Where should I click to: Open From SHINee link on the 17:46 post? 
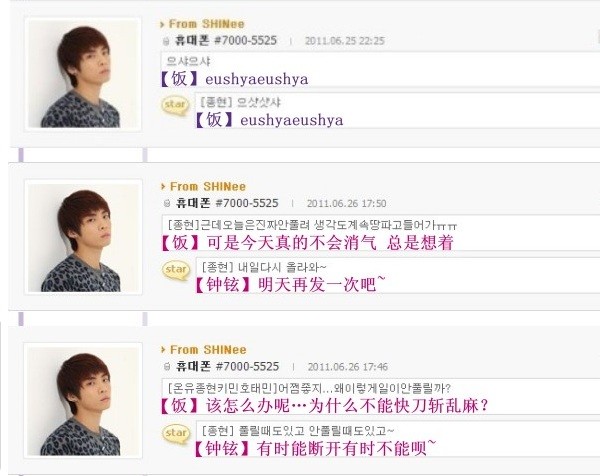pyautogui.click(x=208, y=350)
